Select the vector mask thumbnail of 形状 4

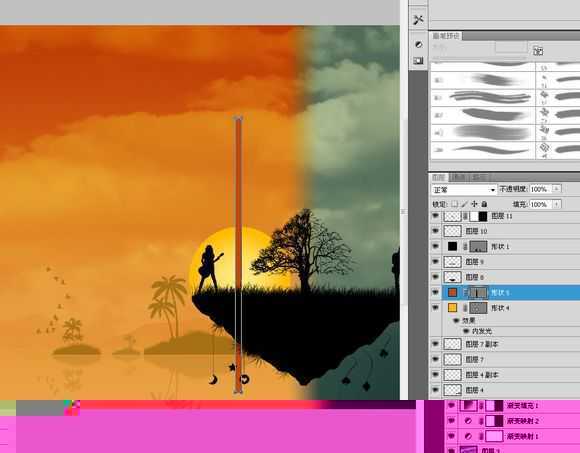(478, 308)
